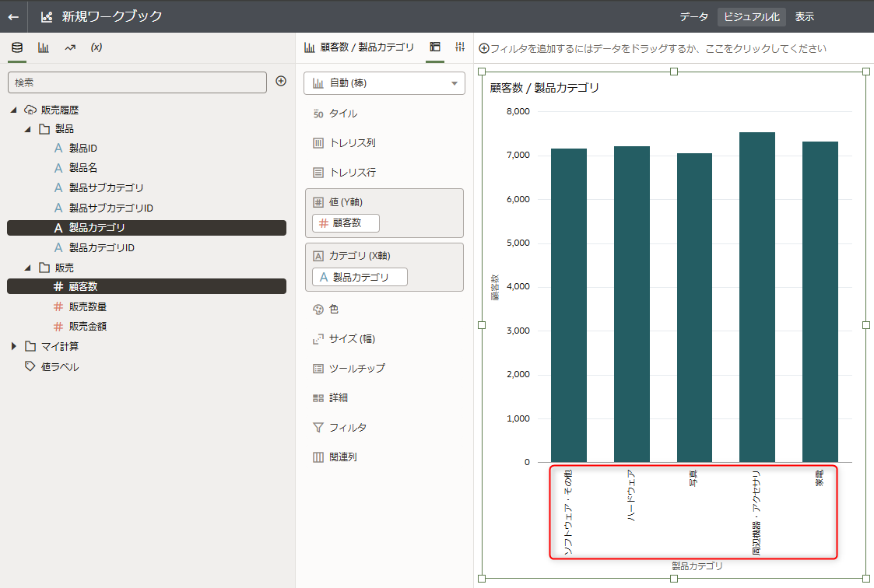Click the add plus icon beside search box
This screenshot has height=588, width=874.
click(281, 82)
